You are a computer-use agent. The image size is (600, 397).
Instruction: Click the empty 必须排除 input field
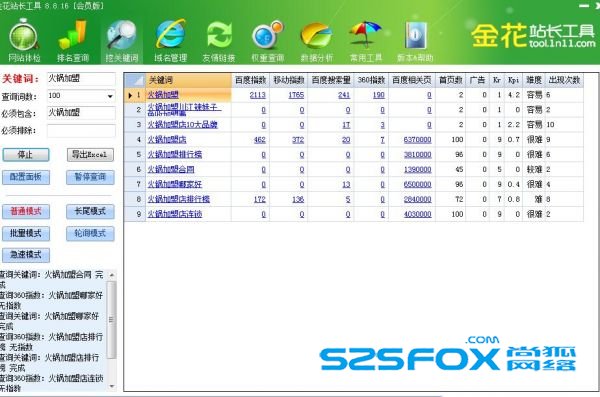81,130
